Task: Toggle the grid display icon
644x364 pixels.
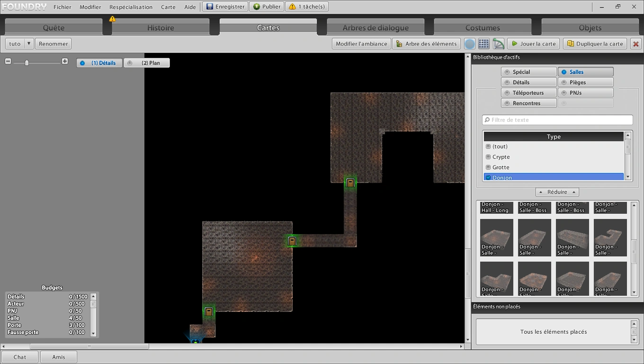Action: [x=483, y=44]
